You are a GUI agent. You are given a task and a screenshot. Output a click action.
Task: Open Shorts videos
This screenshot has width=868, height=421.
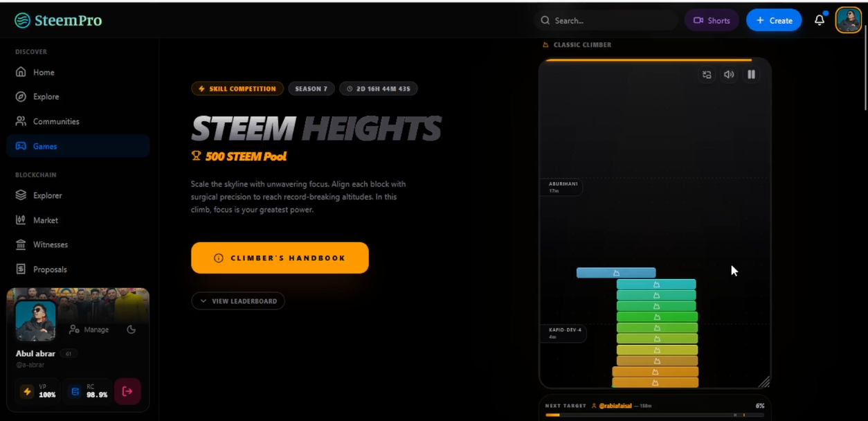[x=712, y=21]
